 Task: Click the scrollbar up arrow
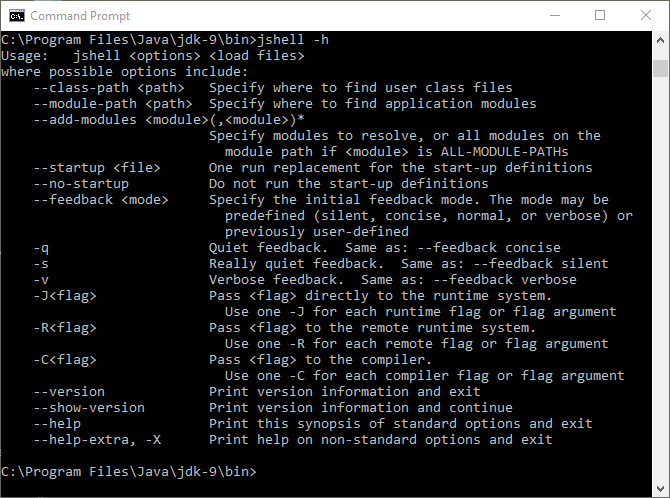pos(660,41)
